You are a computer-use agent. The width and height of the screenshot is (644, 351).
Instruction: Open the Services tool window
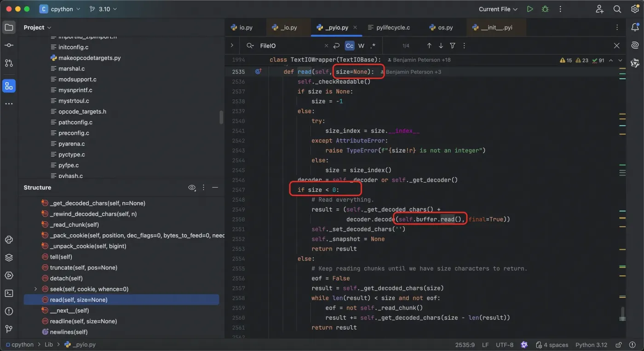[9, 258]
